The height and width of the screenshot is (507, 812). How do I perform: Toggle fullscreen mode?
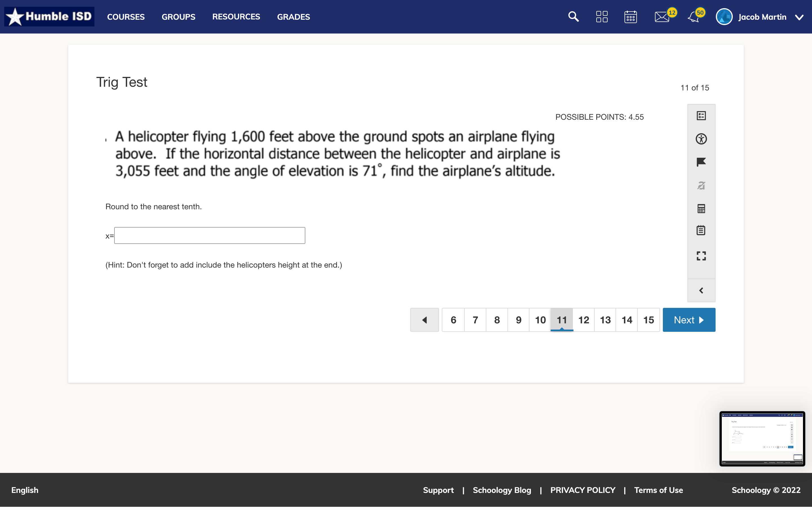pos(701,256)
